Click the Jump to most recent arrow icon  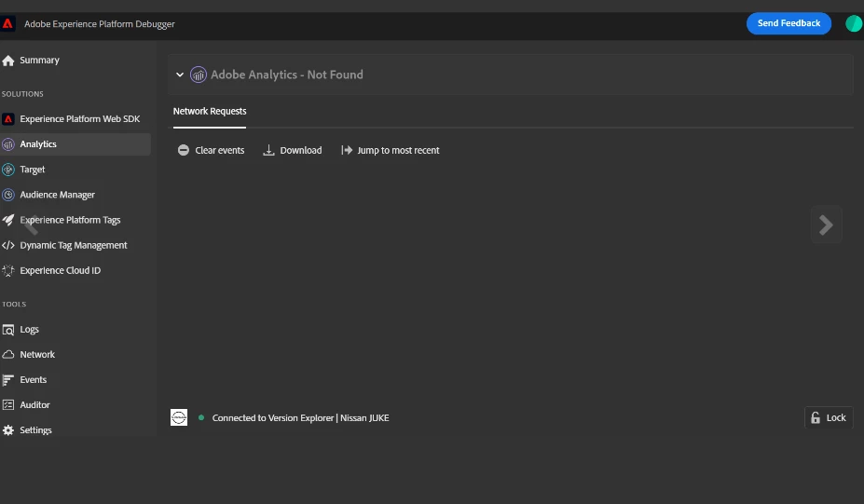tap(347, 150)
